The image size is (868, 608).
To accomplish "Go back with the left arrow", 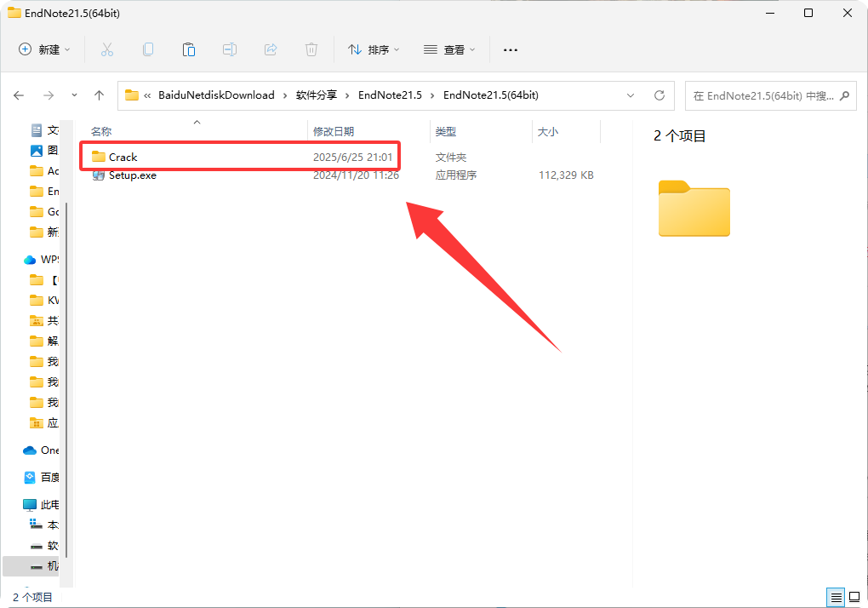I will pyautogui.click(x=19, y=95).
